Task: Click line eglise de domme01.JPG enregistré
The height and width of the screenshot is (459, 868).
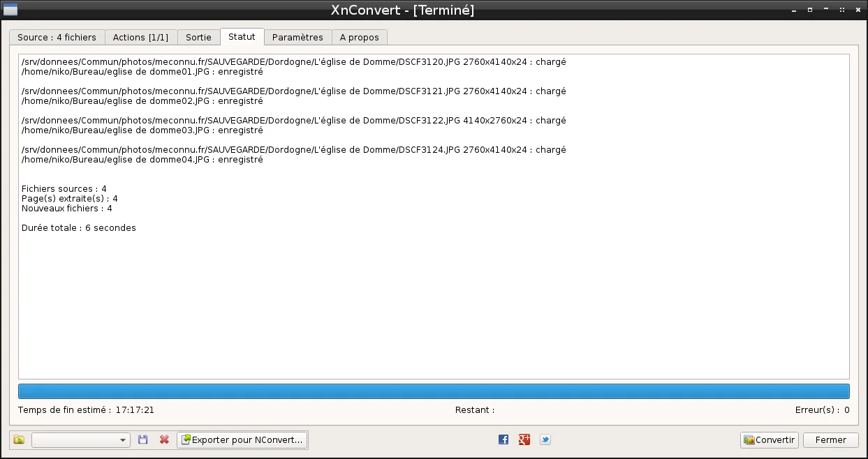Action: click(x=142, y=72)
